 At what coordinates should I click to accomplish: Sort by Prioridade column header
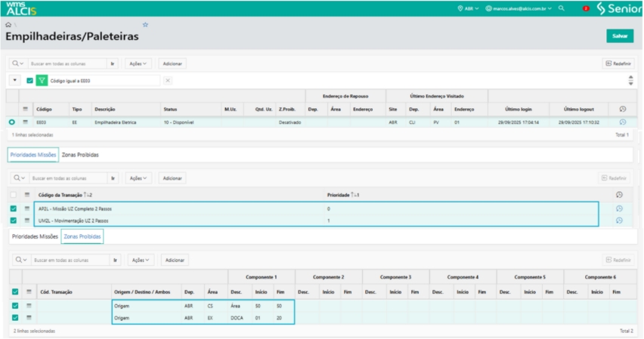(x=343, y=195)
